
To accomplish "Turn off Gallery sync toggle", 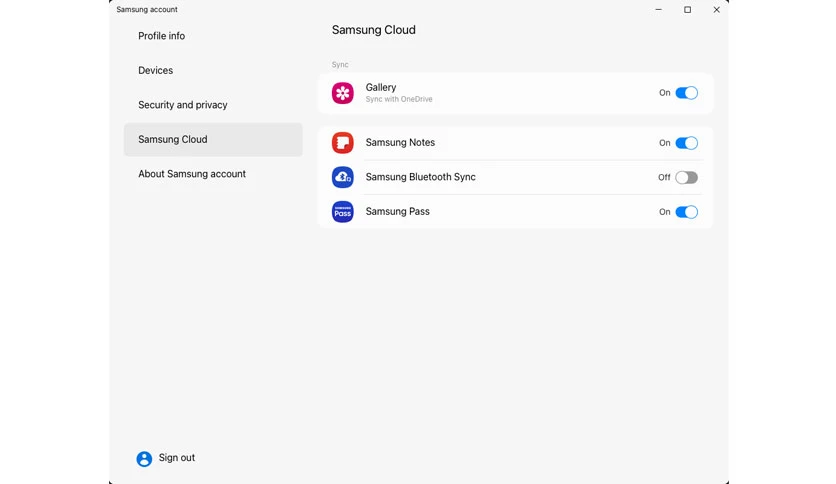I will click(x=686, y=93).
